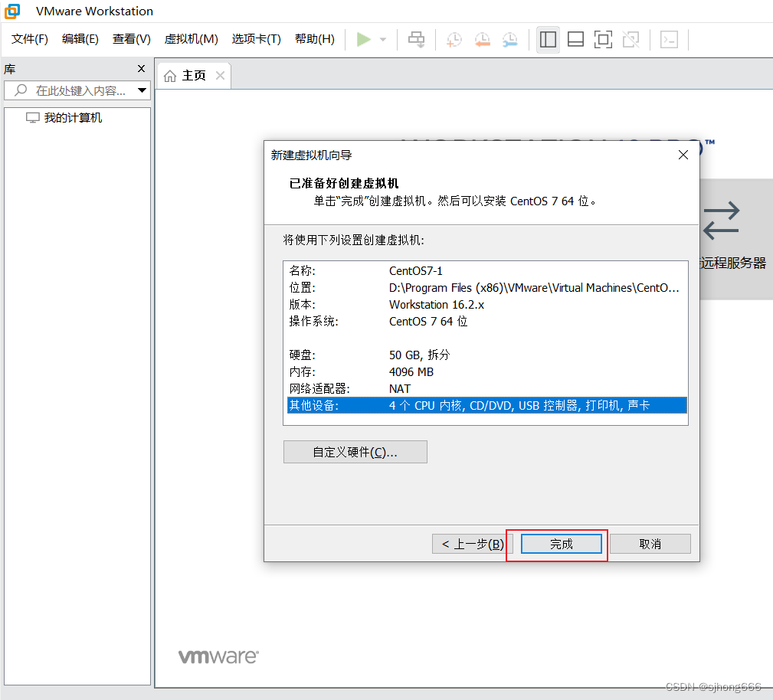Expand the library search filter dropdown
The width and height of the screenshot is (773, 700).
[x=142, y=90]
